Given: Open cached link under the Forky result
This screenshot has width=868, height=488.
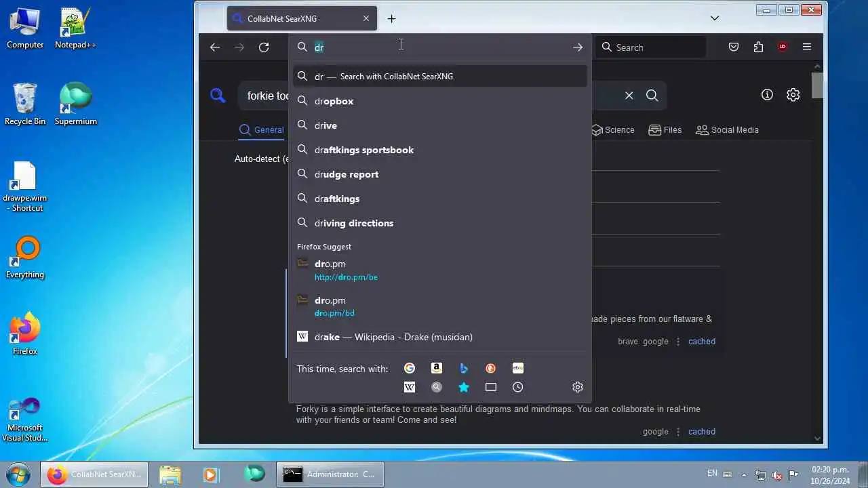Looking at the screenshot, I should [x=702, y=432].
